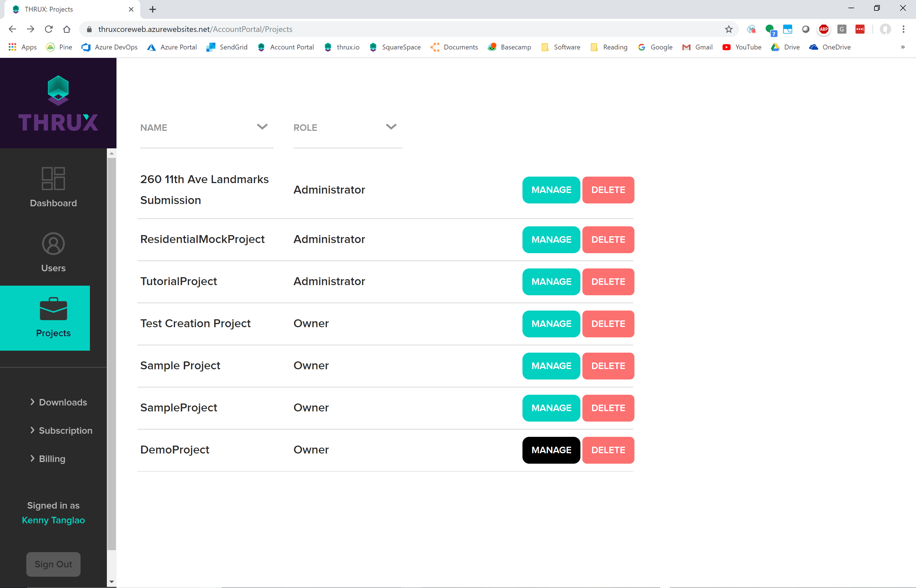Open the Drive bookmark
916x588 pixels.
coord(785,47)
